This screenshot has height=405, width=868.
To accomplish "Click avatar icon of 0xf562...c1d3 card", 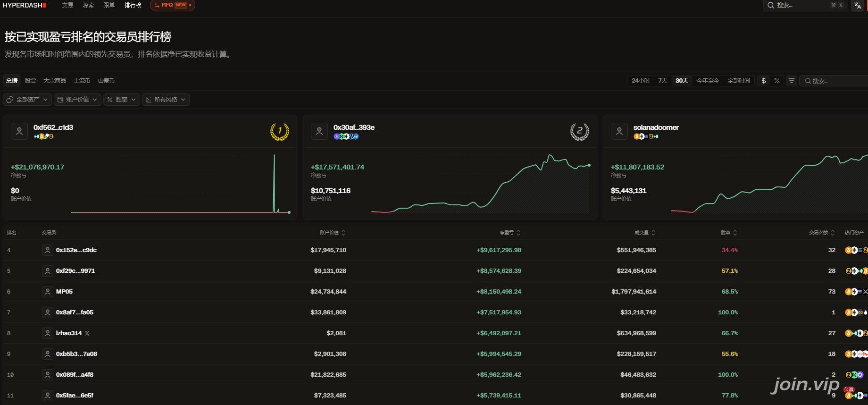I will (19, 131).
